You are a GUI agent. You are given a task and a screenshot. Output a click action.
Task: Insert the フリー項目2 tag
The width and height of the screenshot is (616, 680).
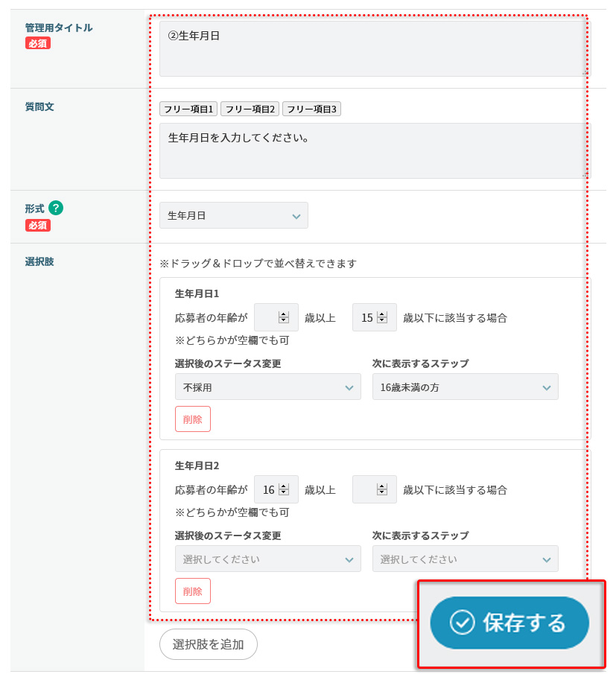(x=250, y=109)
